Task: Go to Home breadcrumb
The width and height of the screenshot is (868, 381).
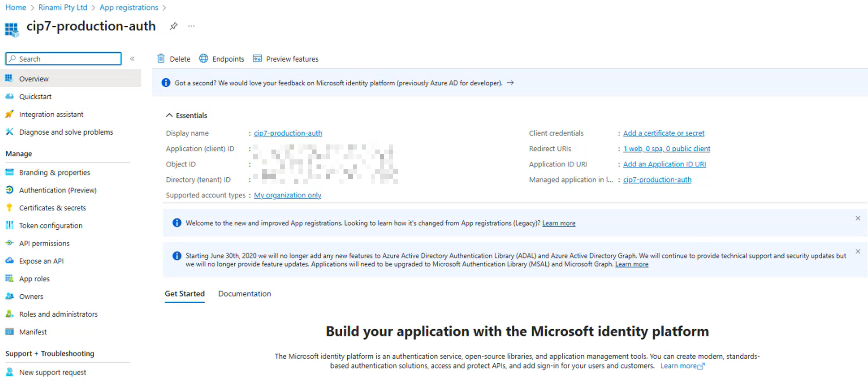Action: [16, 7]
